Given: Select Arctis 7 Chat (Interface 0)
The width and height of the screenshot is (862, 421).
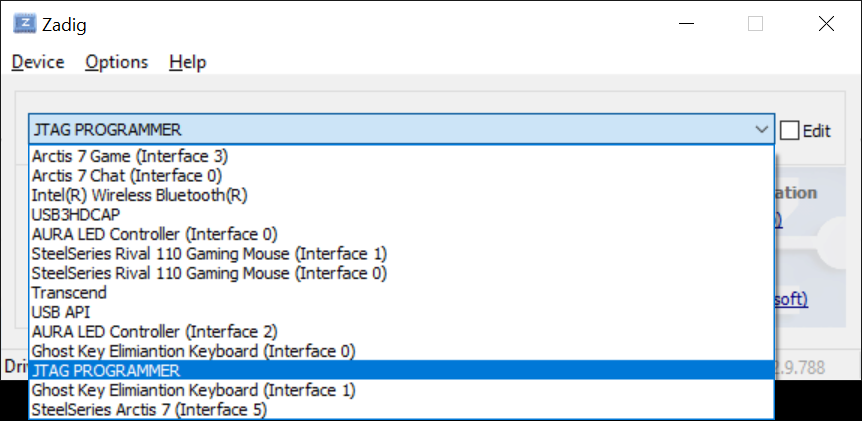Looking at the screenshot, I should click(127, 176).
